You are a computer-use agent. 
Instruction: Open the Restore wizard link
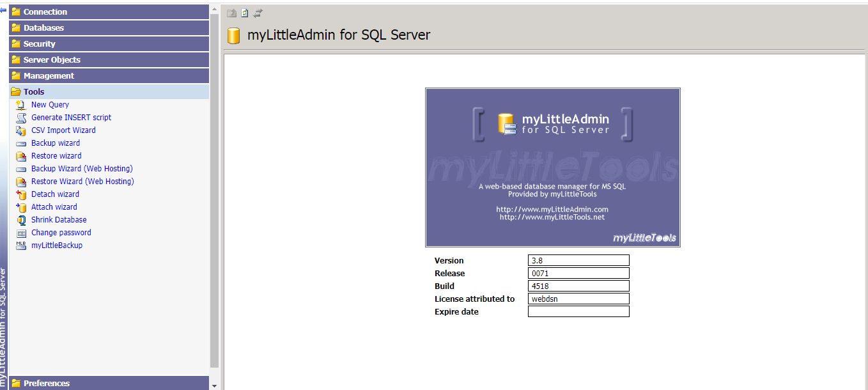(x=56, y=156)
